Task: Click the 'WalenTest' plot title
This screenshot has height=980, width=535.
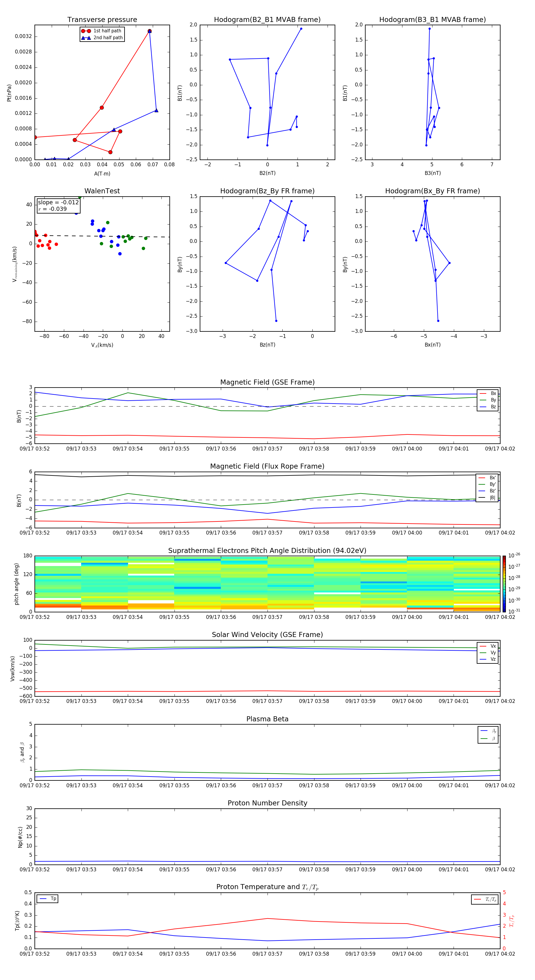Action: 102,191
